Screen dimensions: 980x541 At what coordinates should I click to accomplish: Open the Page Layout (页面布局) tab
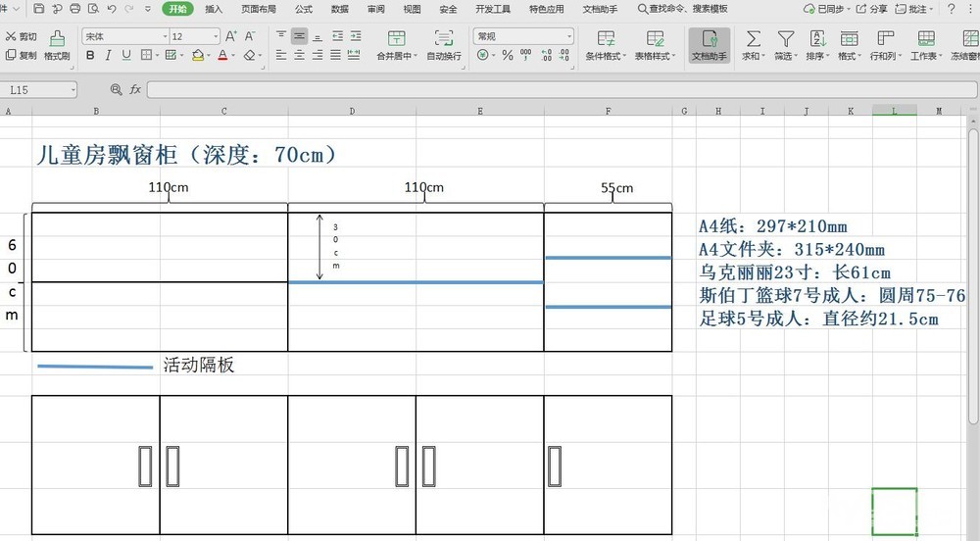click(x=258, y=9)
